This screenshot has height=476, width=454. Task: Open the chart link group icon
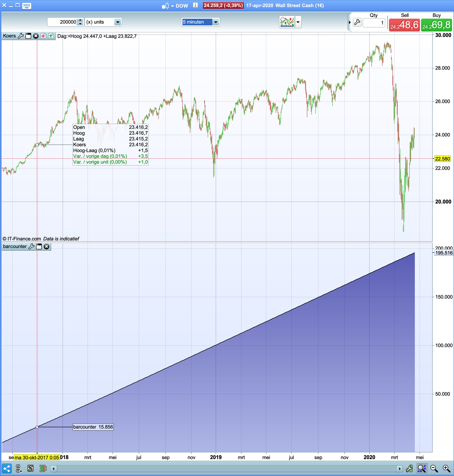click(x=19, y=468)
